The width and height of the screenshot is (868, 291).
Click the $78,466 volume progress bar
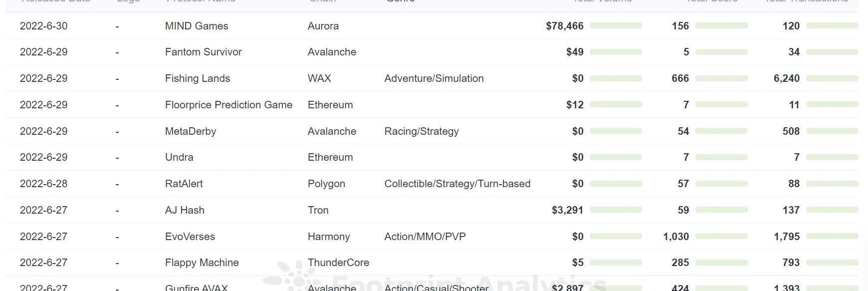click(615, 25)
